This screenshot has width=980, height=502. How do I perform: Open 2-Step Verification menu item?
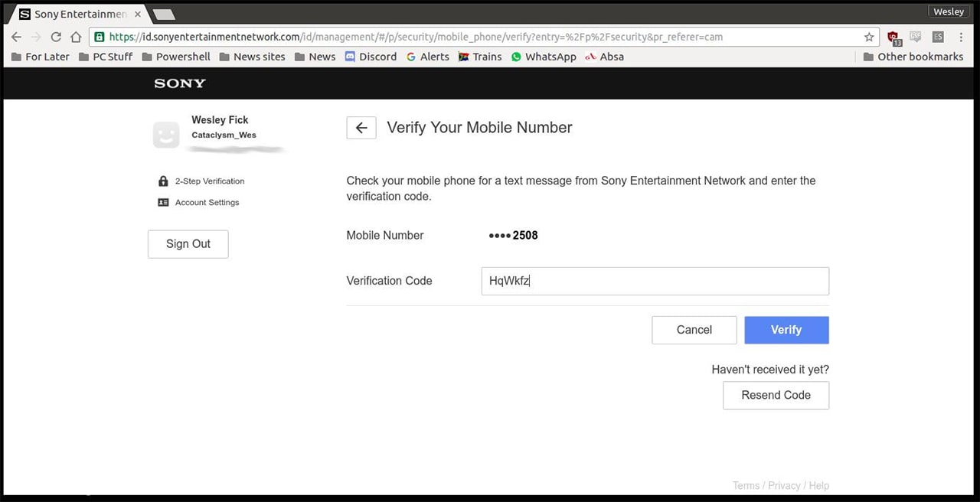201,181
